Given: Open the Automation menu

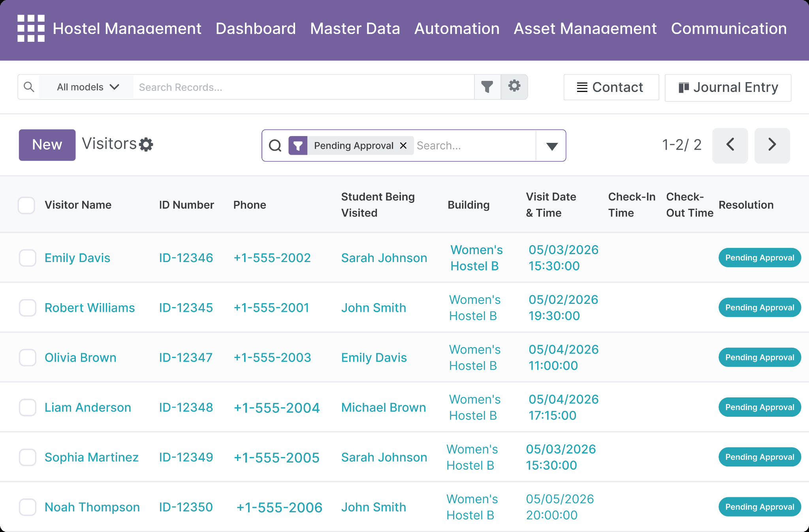Looking at the screenshot, I should pyautogui.click(x=457, y=28).
